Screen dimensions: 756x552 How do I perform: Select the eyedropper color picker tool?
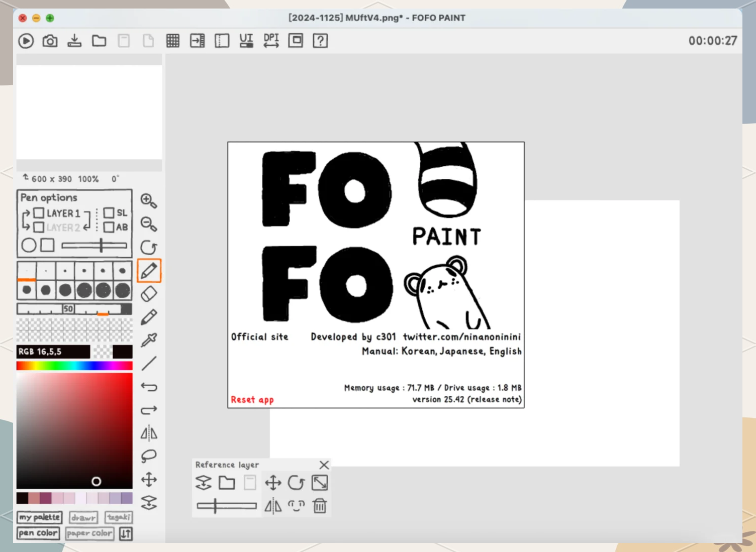coord(149,340)
